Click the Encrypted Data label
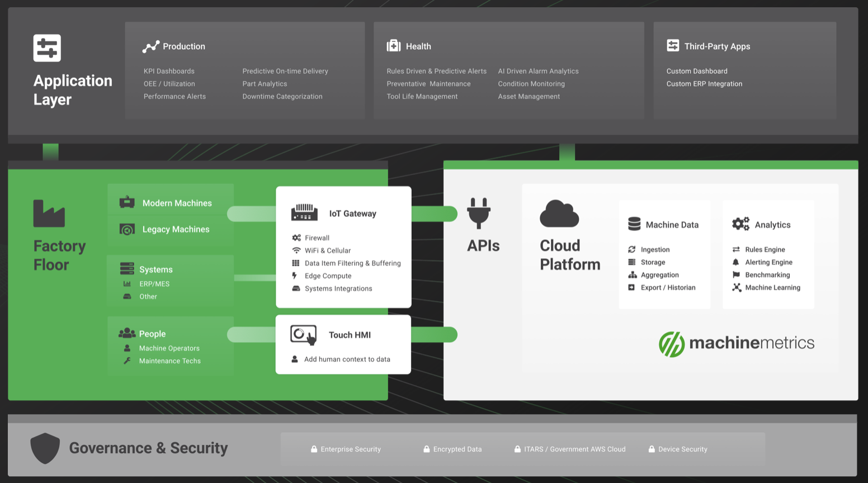This screenshot has width=868, height=483. click(x=457, y=449)
